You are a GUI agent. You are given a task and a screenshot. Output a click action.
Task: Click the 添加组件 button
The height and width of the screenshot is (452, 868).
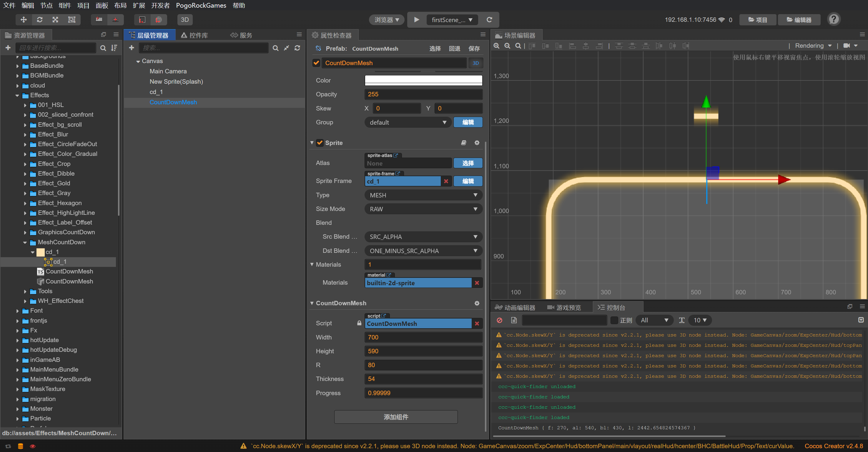[395, 417]
